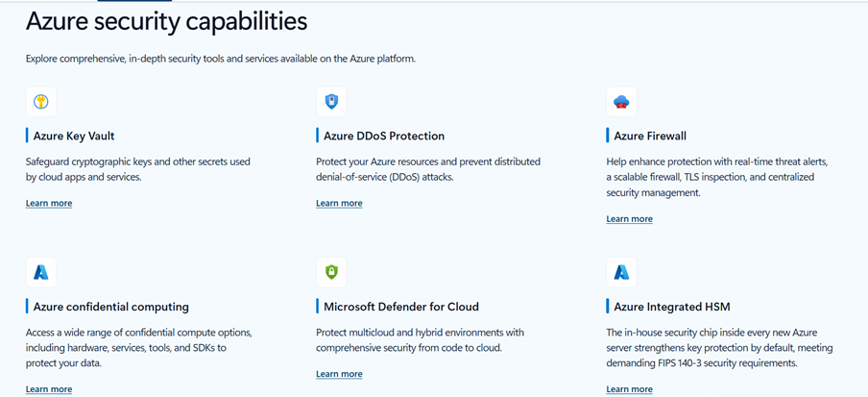The width and height of the screenshot is (868, 397).
Task: Select the Azure DDoS Protection heading
Action: pyautogui.click(x=384, y=136)
